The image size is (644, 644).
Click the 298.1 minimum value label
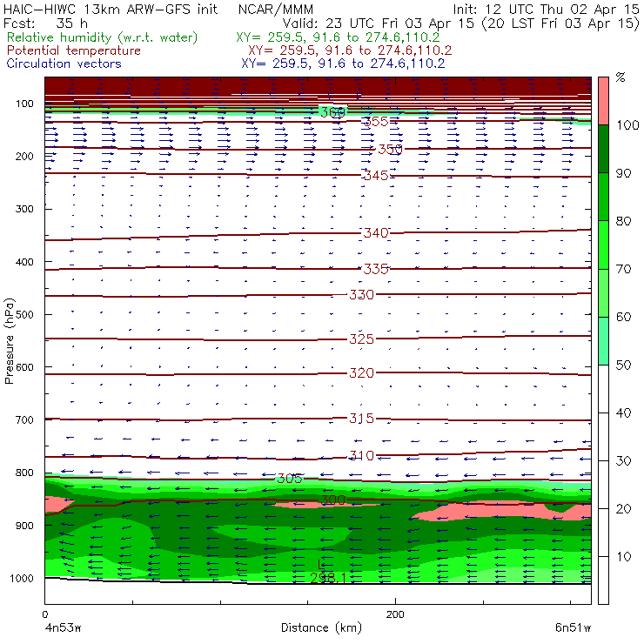[x=328, y=578]
